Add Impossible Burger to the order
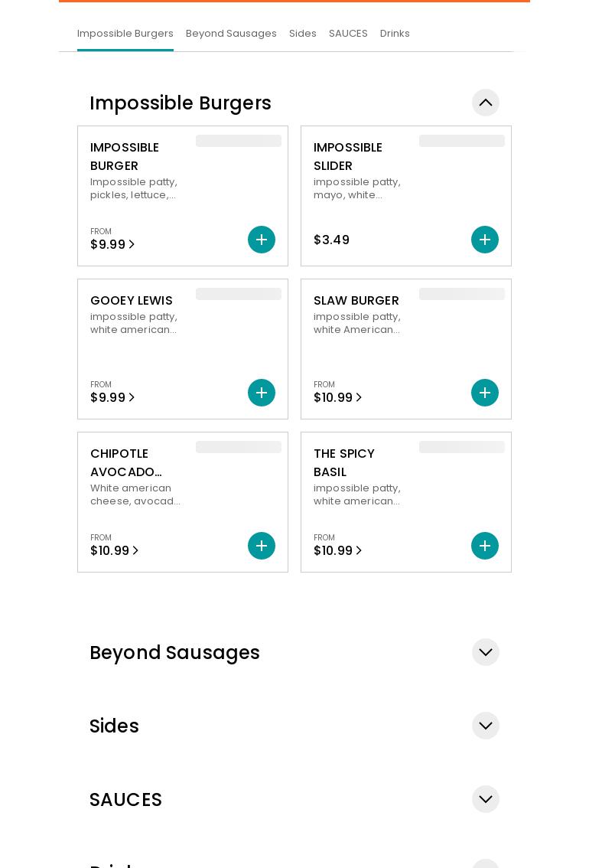This screenshot has width=589, height=868. pyautogui.click(x=262, y=240)
